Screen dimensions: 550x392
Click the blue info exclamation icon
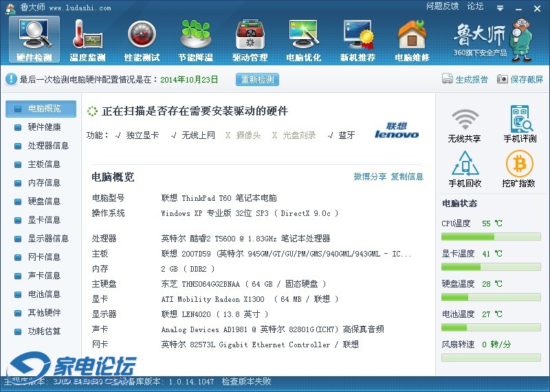[11, 79]
